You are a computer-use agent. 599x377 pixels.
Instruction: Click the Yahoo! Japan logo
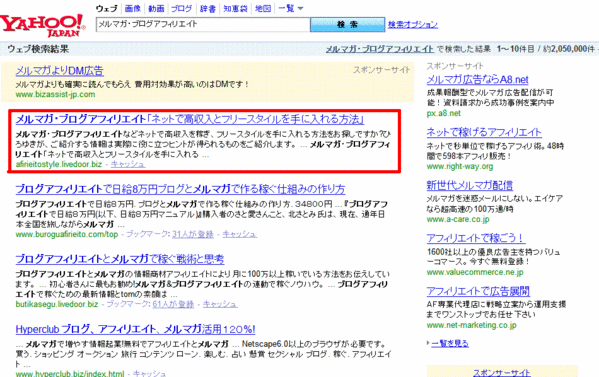click(43, 25)
